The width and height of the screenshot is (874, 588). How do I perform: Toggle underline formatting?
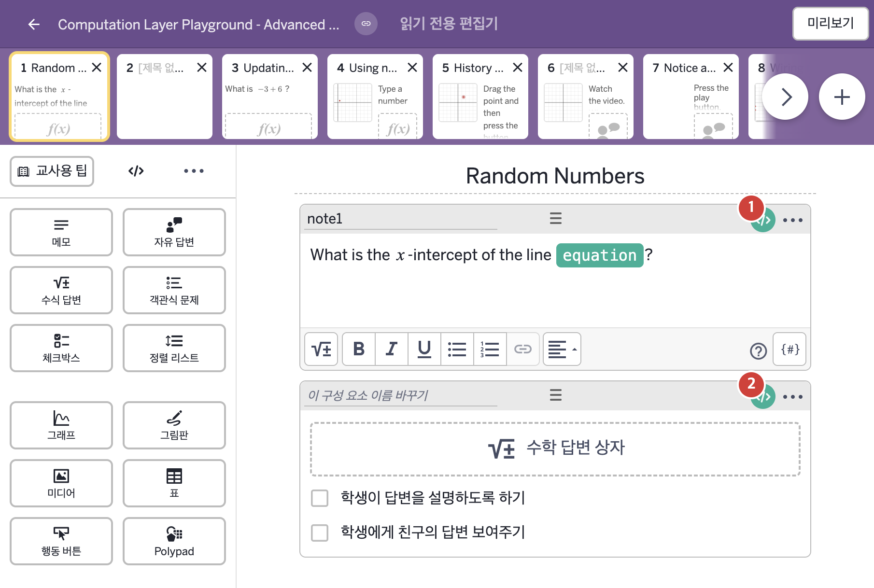coord(424,349)
